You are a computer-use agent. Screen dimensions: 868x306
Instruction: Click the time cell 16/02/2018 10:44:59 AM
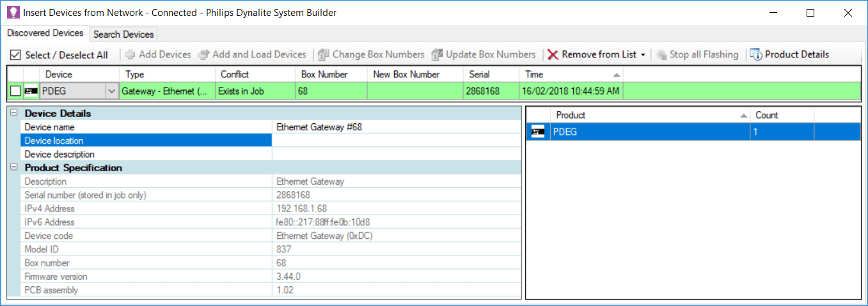coord(572,91)
